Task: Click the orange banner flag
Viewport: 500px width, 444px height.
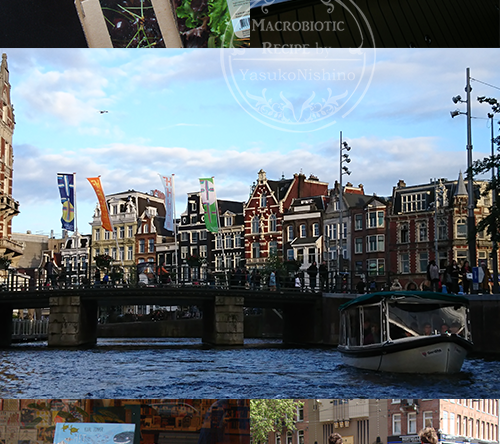Action: (x=101, y=203)
